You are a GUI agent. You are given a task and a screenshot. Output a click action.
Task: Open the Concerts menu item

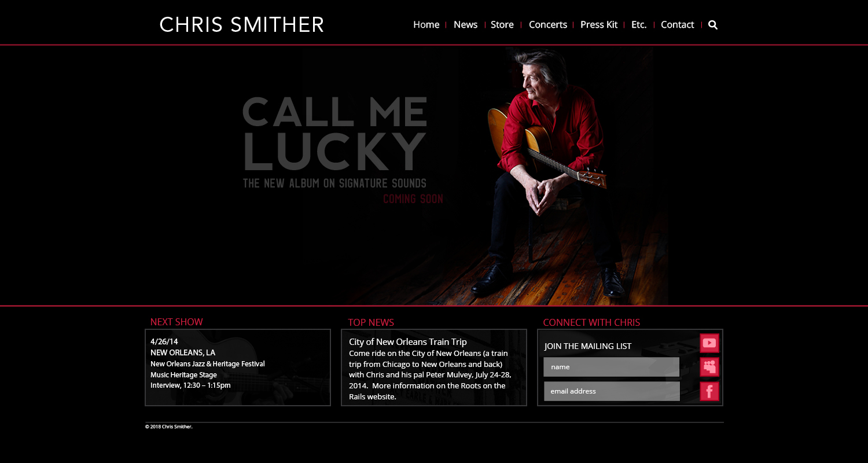pyautogui.click(x=548, y=24)
